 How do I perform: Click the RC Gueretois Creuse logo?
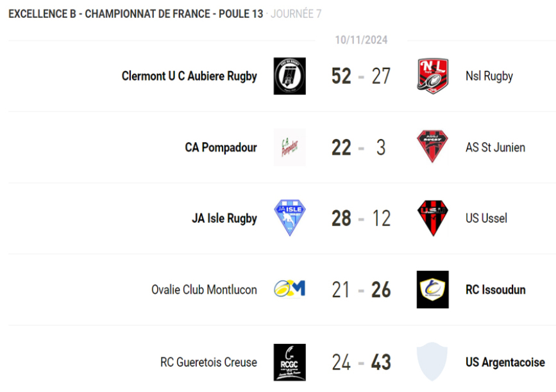click(289, 362)
